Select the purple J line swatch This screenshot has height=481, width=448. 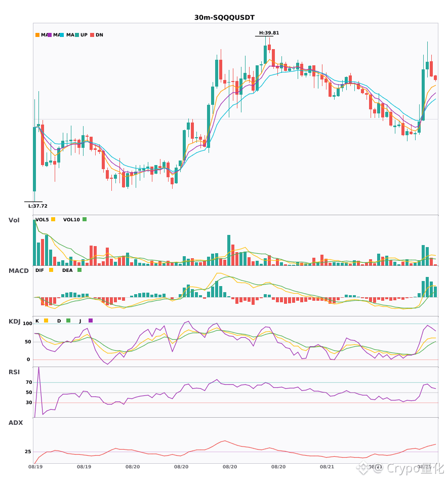(91, 320)
